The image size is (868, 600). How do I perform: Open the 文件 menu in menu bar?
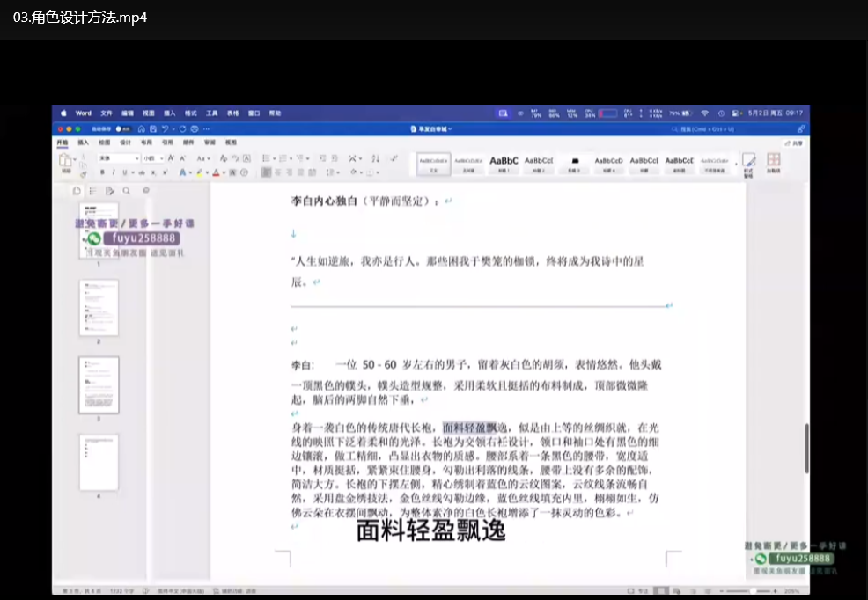click(107, 113)
